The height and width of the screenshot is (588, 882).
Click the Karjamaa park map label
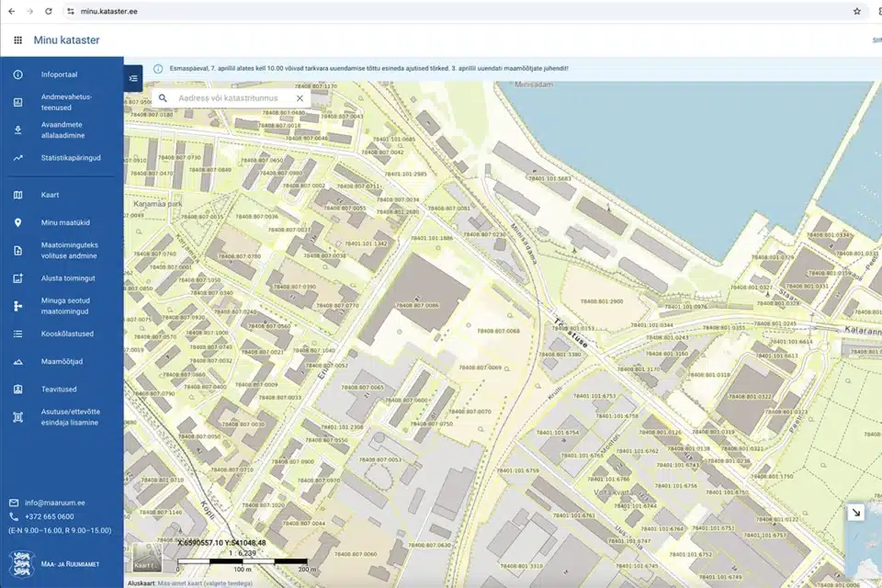(157, 204)
